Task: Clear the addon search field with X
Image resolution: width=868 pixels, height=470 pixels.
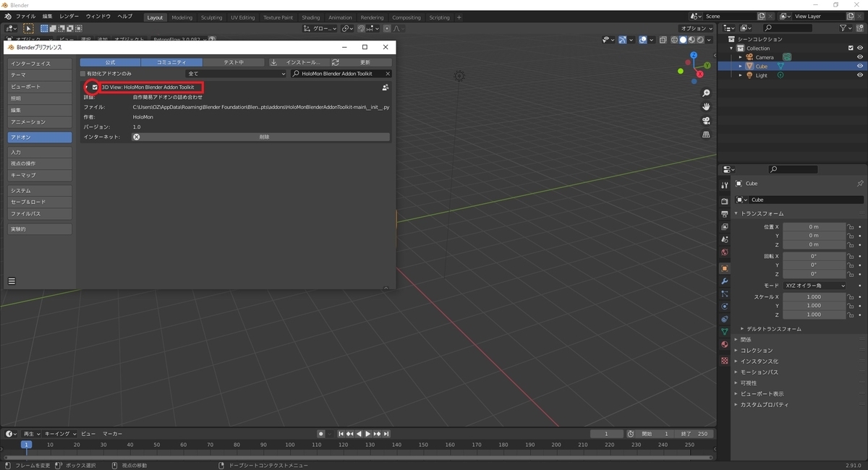Action: pos(388,74)
